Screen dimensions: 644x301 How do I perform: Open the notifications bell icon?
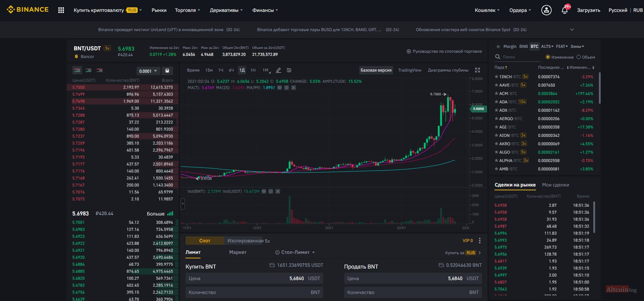point(564,10)
